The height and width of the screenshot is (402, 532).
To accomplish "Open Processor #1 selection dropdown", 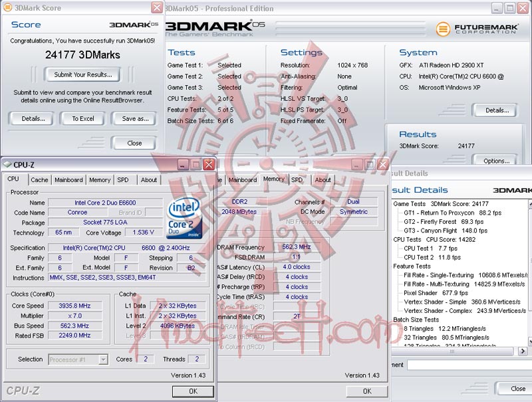I will tap(78, 359).
